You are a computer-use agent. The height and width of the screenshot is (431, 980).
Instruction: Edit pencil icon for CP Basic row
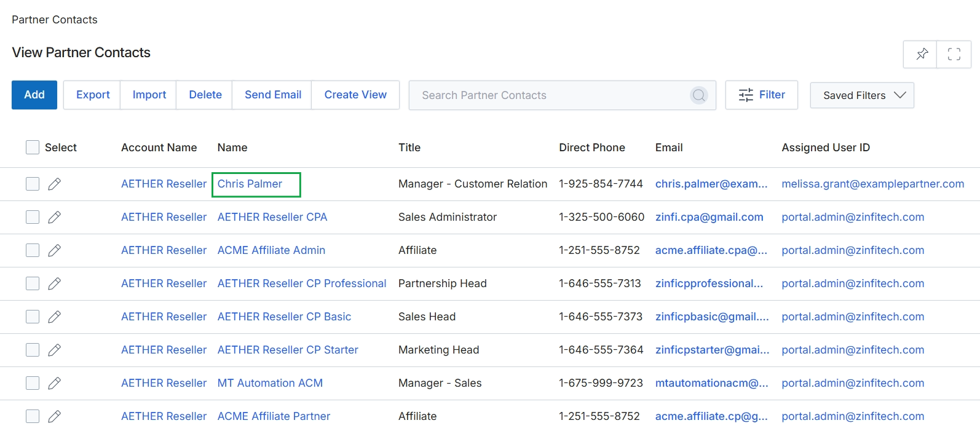point(54,317)
